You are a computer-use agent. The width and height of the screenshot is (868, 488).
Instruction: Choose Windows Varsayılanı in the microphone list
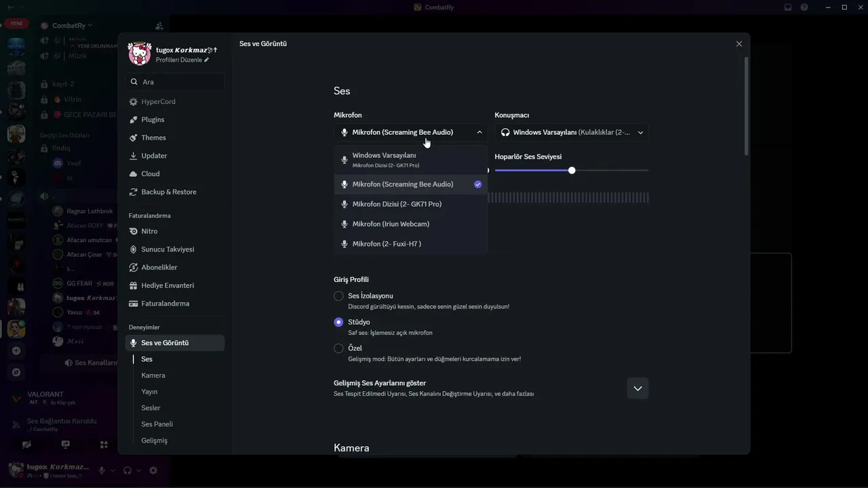coord(411,160)
